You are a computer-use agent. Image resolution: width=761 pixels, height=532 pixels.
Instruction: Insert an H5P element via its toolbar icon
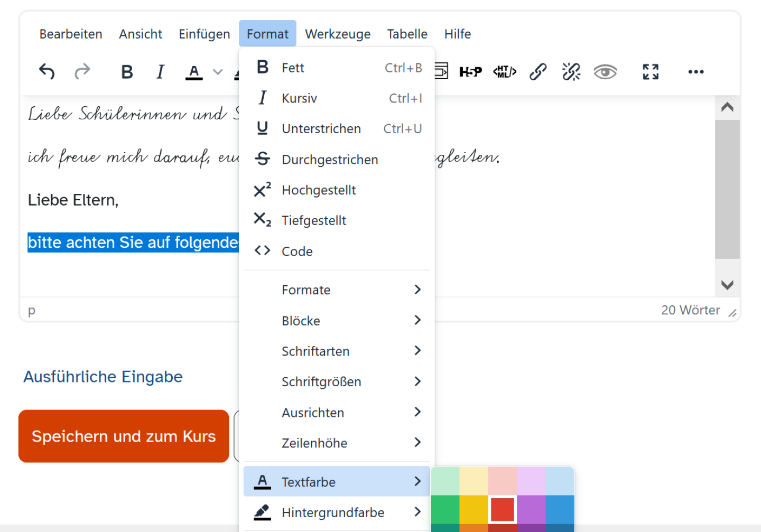470,71
